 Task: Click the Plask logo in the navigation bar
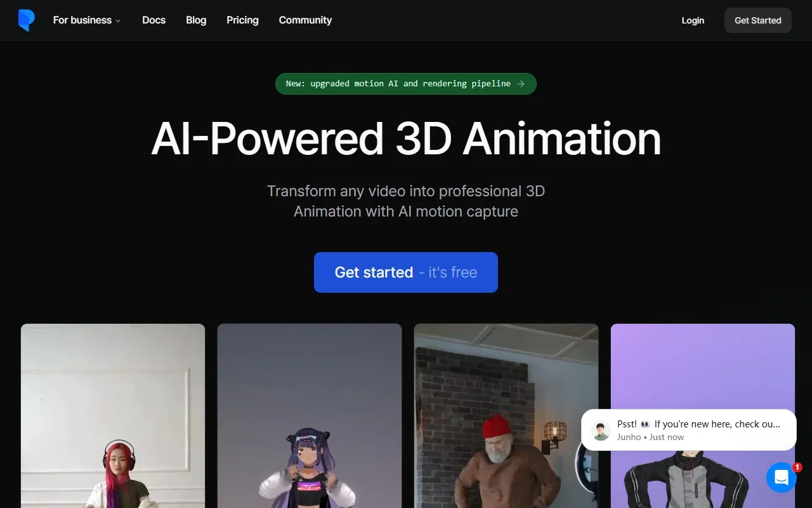(26, 20)
